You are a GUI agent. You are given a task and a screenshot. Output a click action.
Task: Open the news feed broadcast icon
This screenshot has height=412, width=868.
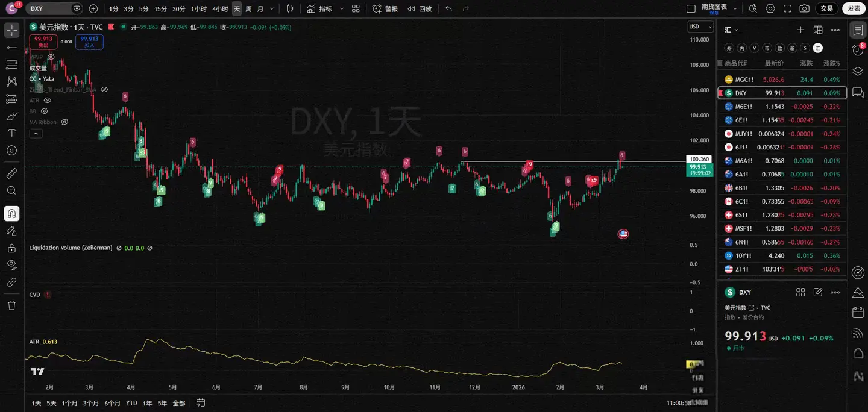[x=858, y=333]
